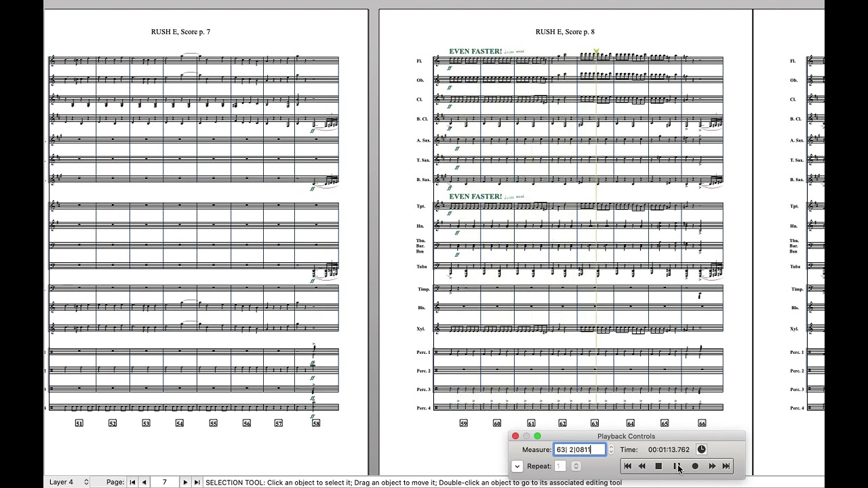Screen dimensions: 868x488
Task: Pause playback in the Playback Controls
Action: [676, 466]
